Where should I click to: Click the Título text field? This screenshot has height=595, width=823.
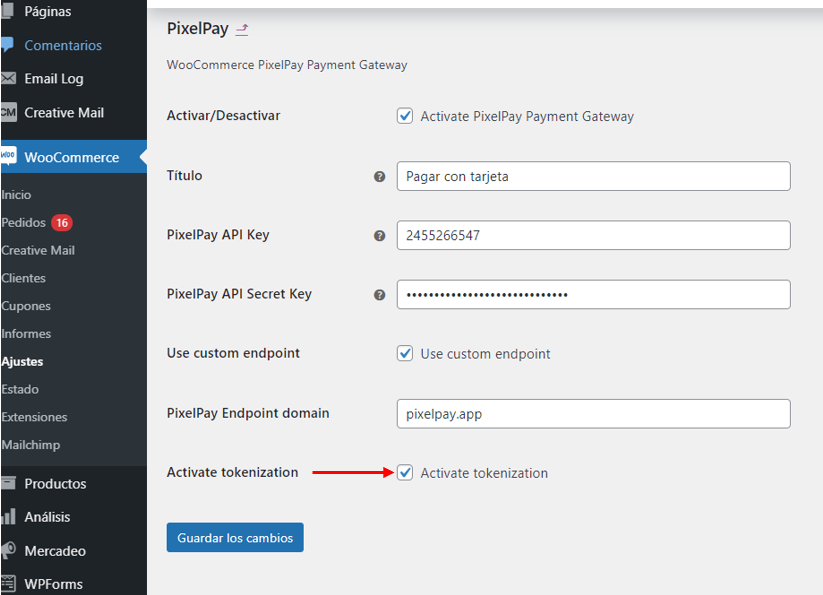[x=594, y=176]
